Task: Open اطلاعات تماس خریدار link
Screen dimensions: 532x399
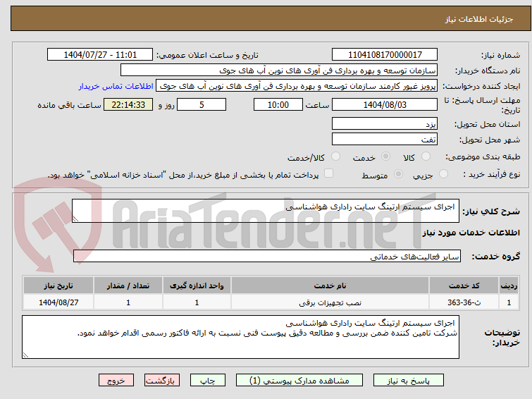Action: [116, 86]
